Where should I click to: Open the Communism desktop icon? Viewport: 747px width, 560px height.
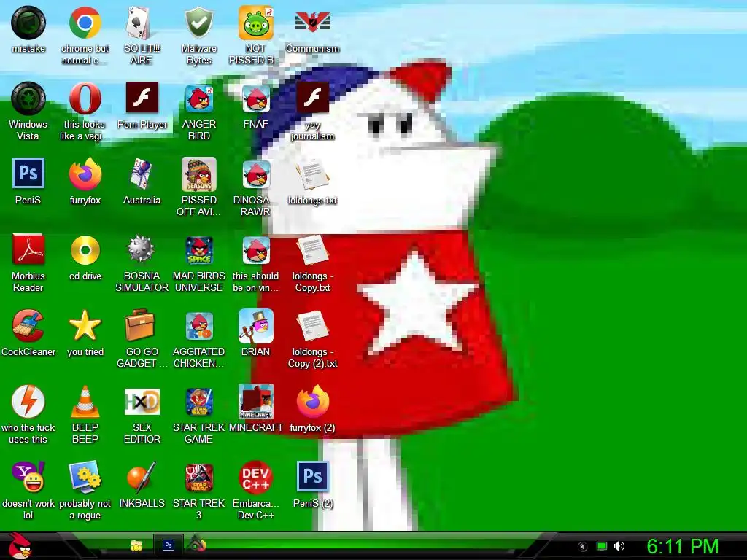click(312, 23)
